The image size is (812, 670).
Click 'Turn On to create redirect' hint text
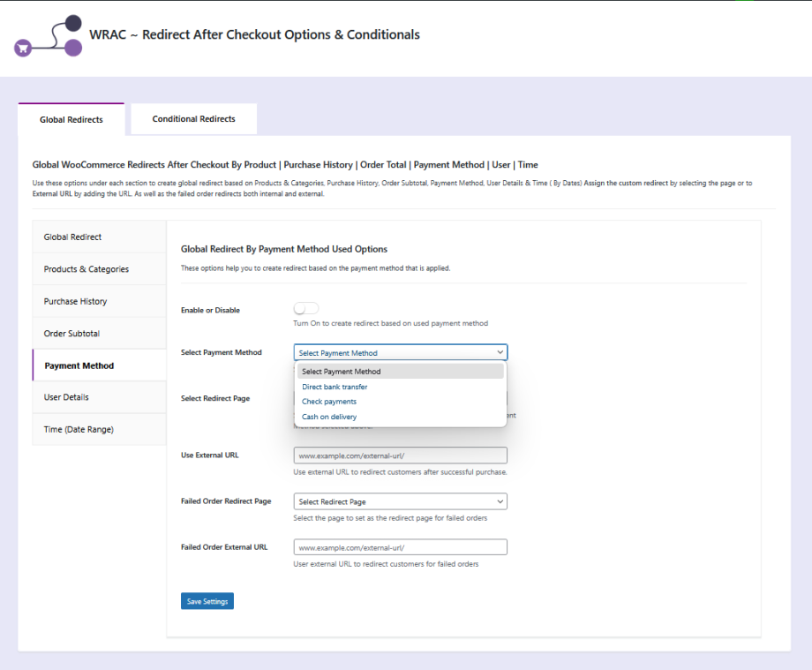tap(390, 323)
